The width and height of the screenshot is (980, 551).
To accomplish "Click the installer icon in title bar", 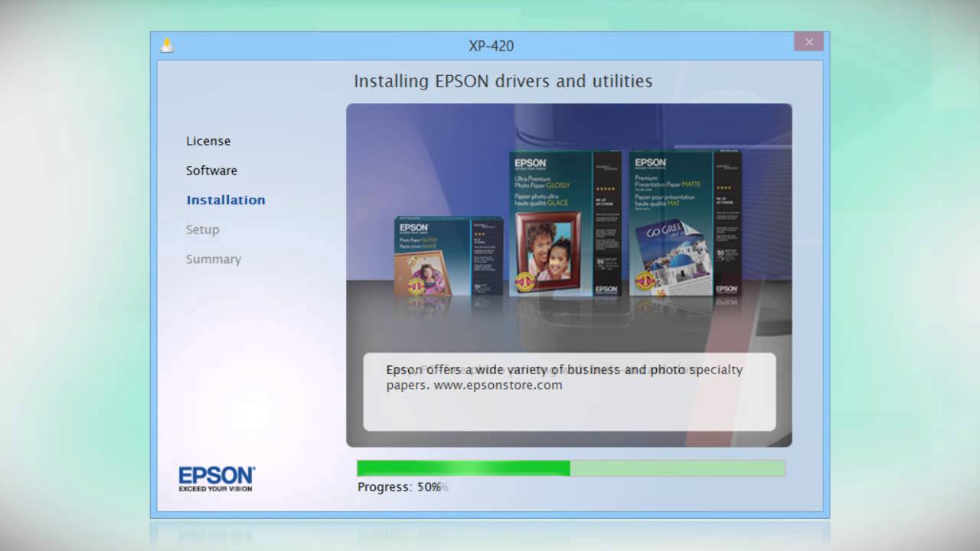I will point(167,45).
